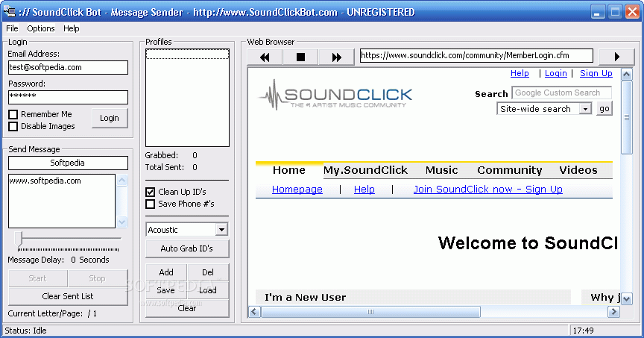
Task: Open the Help menu
Action: [71, 28]
